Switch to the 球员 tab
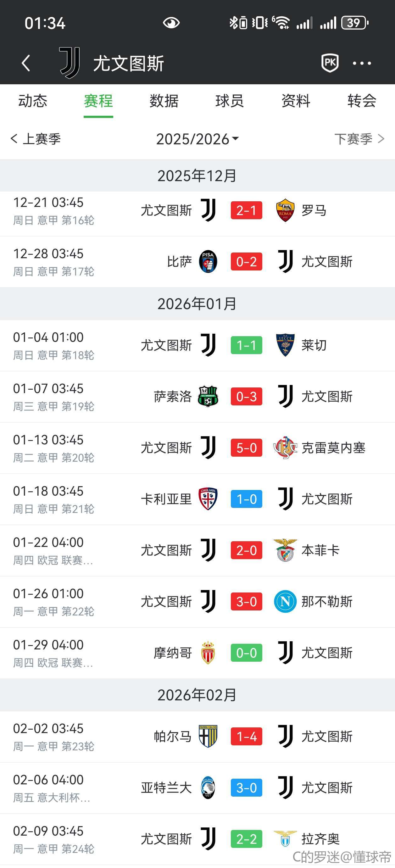395x868 pixels. (x=230, y=101)
